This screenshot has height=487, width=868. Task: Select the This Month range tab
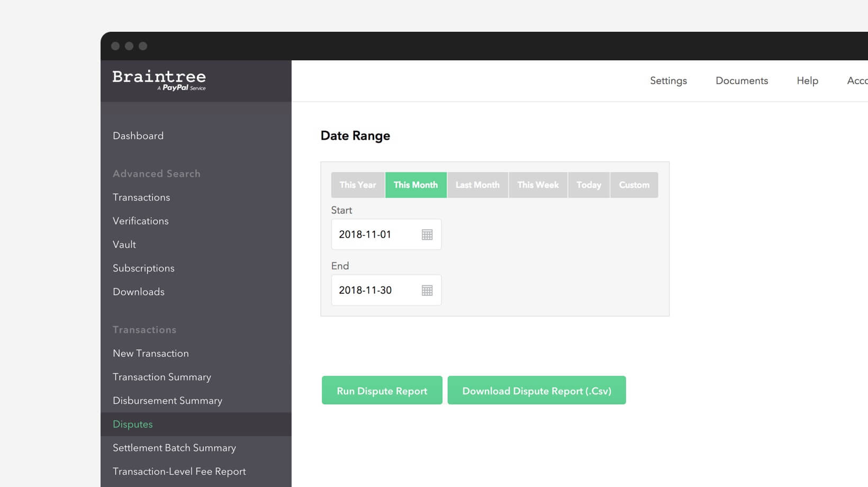click(x=416, y=185)
